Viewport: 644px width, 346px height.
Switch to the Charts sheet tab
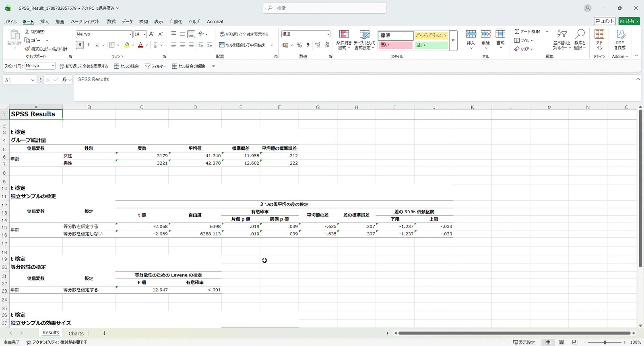(x=76, y=334)
